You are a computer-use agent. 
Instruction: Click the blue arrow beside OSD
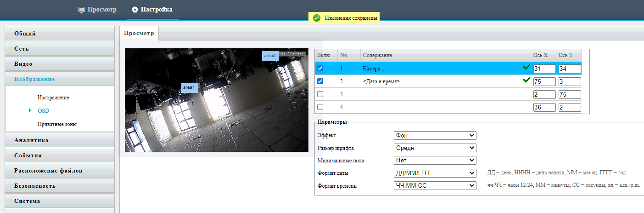(30, 110)
